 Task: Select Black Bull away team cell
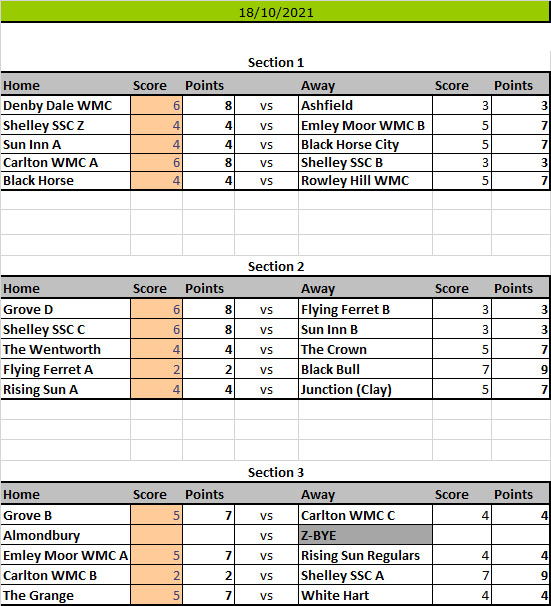coord(365,369)
